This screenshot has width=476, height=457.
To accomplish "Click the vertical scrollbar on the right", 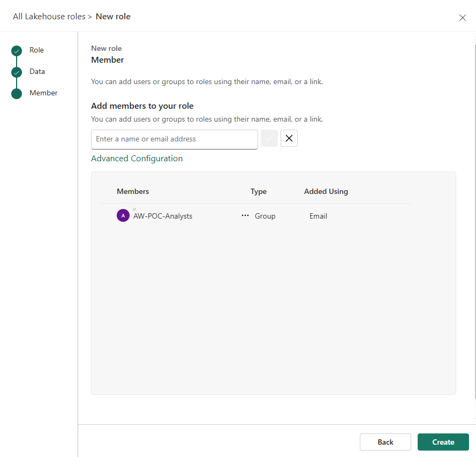I will pyautogui.click(x=475, y=222).
